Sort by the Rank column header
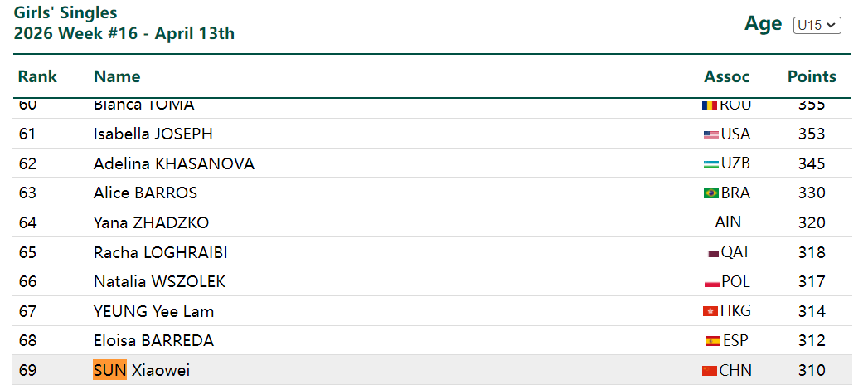Screen dimensions: 868x390 click(37, 77)
